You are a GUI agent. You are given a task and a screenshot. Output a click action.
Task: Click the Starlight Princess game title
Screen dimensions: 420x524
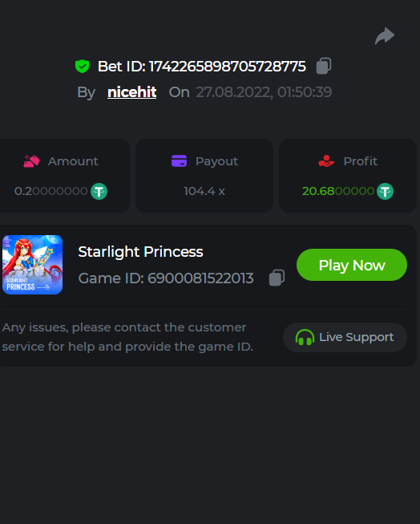[140, 252]
